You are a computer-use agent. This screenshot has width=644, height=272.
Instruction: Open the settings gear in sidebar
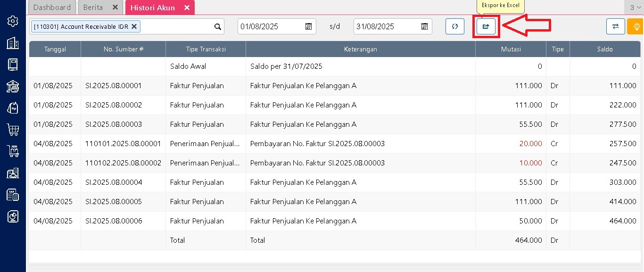(13, 21)
